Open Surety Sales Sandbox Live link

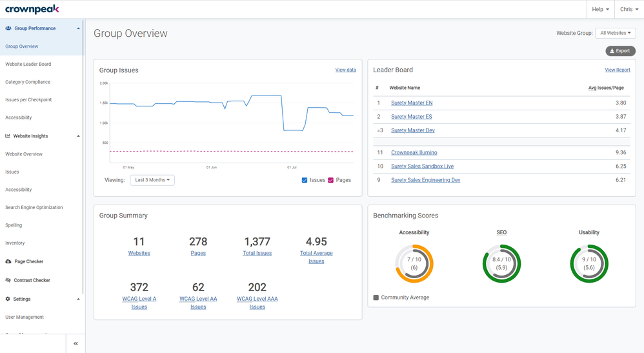click(422, 166)
